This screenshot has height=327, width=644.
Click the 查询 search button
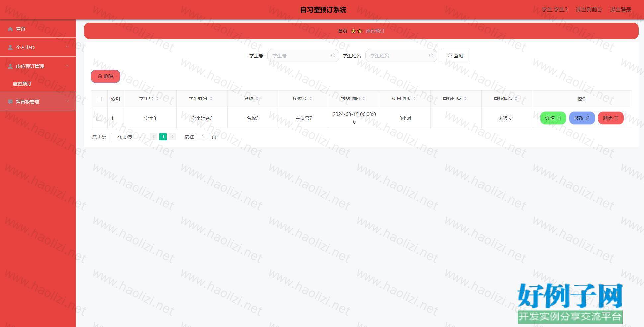point(455,56)
